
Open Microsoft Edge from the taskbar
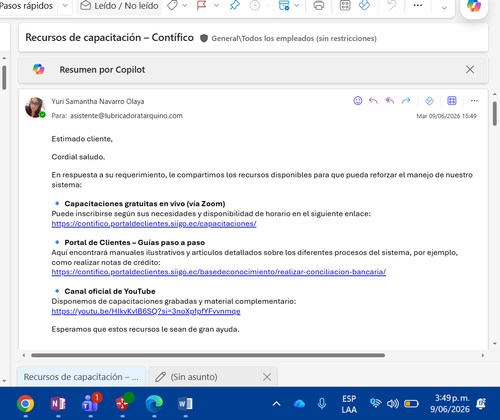pyautogui.click(x=154, y=404)
